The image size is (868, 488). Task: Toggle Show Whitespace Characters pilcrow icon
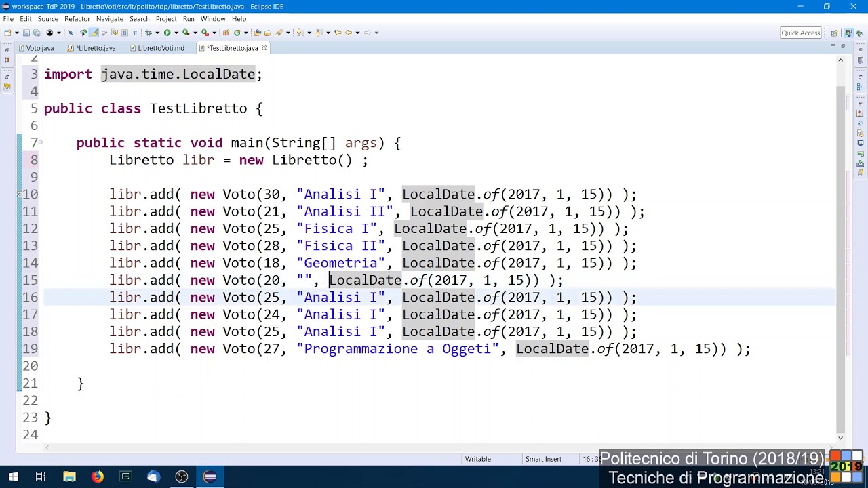coord(135,33)
